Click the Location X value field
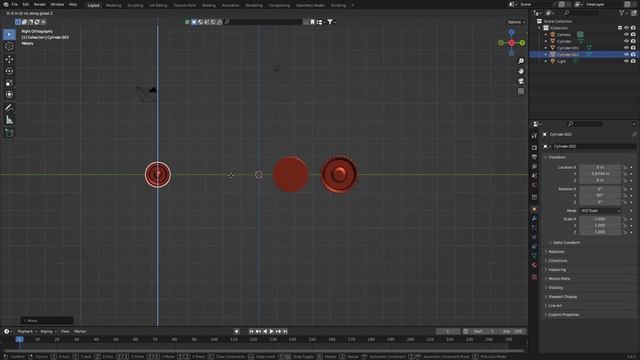The width and height of the screenshot is (640, 360). (600, 167)
